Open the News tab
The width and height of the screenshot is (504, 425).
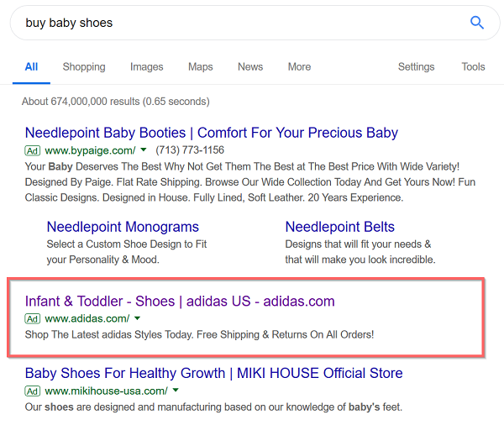tap(250, 66)
